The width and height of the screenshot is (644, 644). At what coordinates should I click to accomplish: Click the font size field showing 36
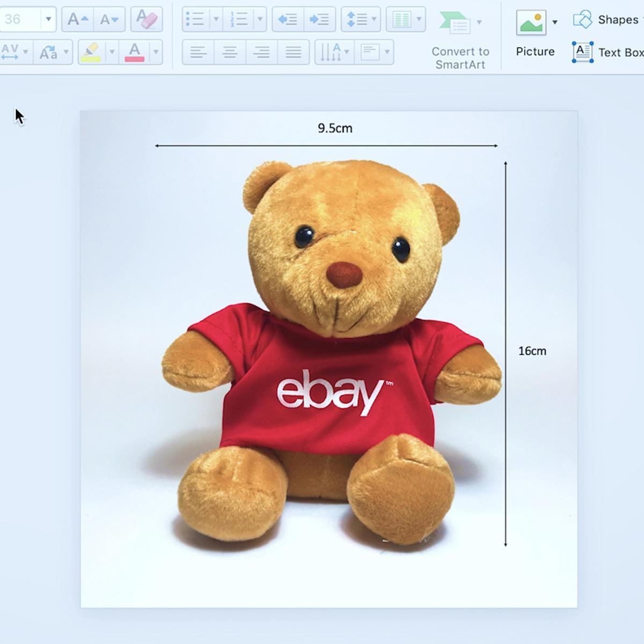pyautogui.click(x=19, y=20)
